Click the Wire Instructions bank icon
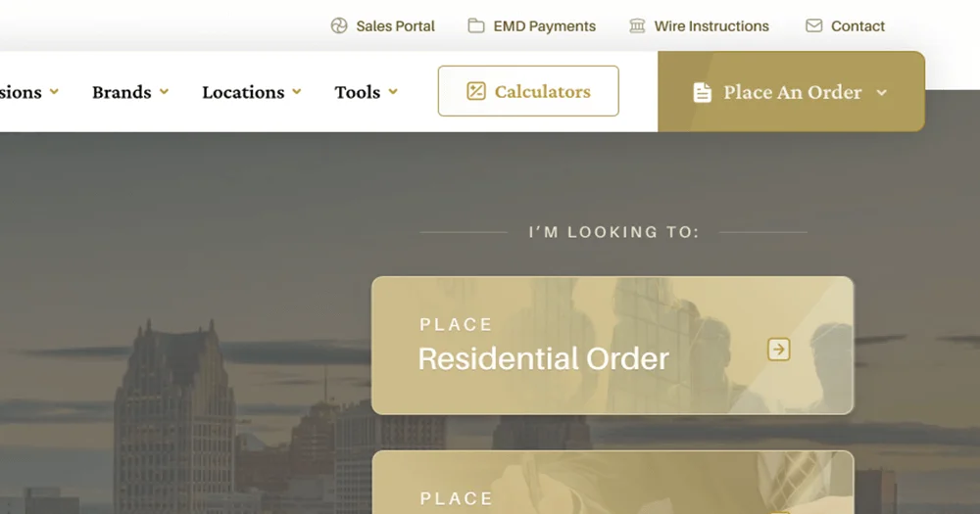The width and height of the screenshot is (980, 514). point(637,26)
